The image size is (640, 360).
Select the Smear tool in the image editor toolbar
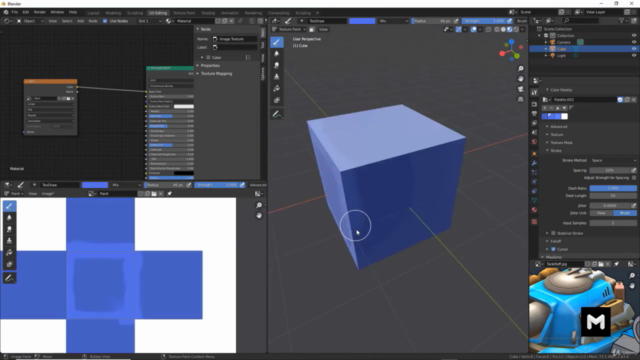pyautogui.click(x=9, y=229)
